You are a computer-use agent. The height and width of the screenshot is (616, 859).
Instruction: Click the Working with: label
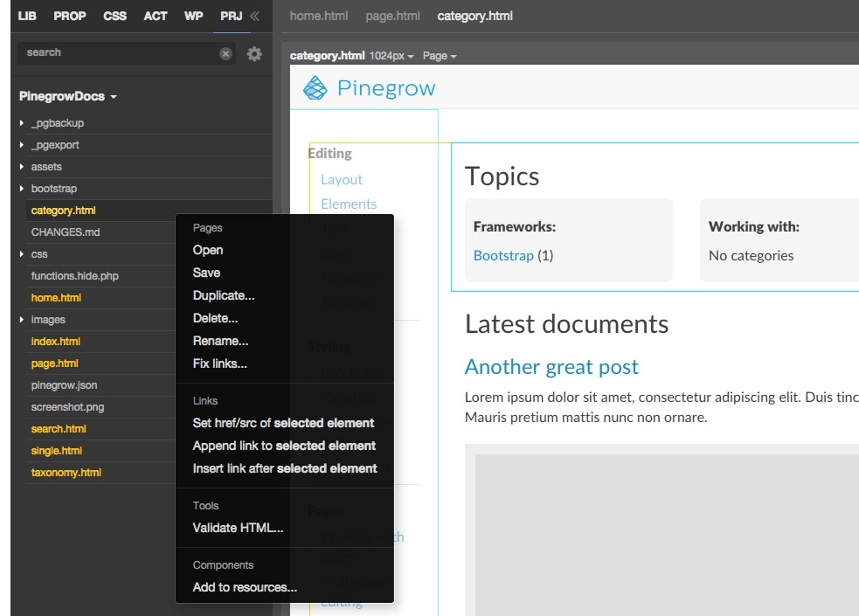coord(754,226)
